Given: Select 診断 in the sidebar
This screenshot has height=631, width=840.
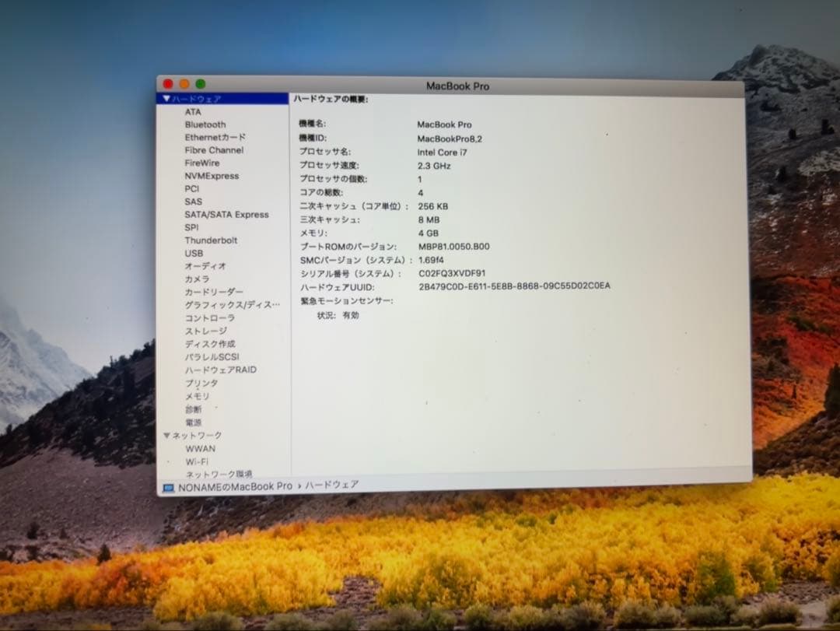Looking at the screenshot, I should coord(194,409).
